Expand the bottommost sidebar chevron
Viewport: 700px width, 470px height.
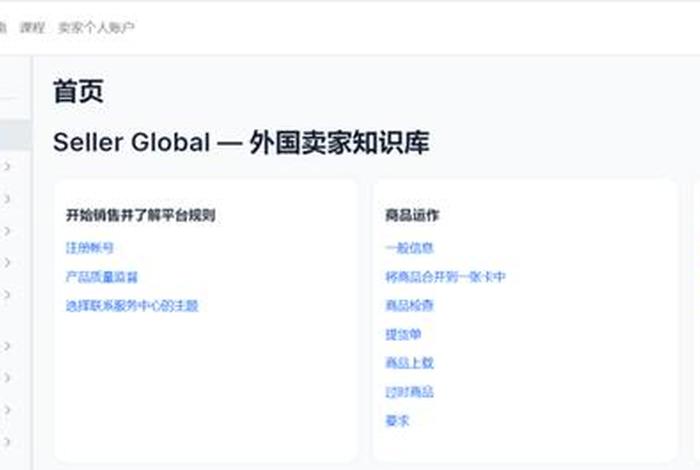coord(7,442)
